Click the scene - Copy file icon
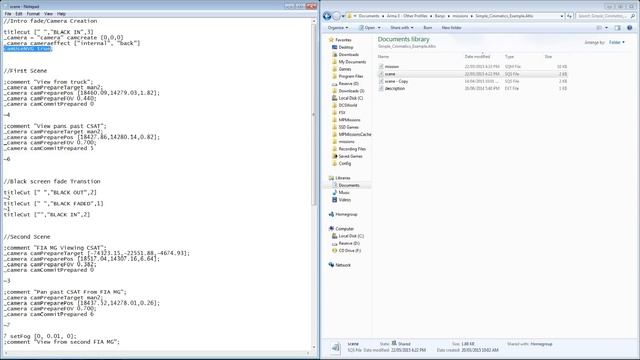The image size is (640, 360). 381,81
